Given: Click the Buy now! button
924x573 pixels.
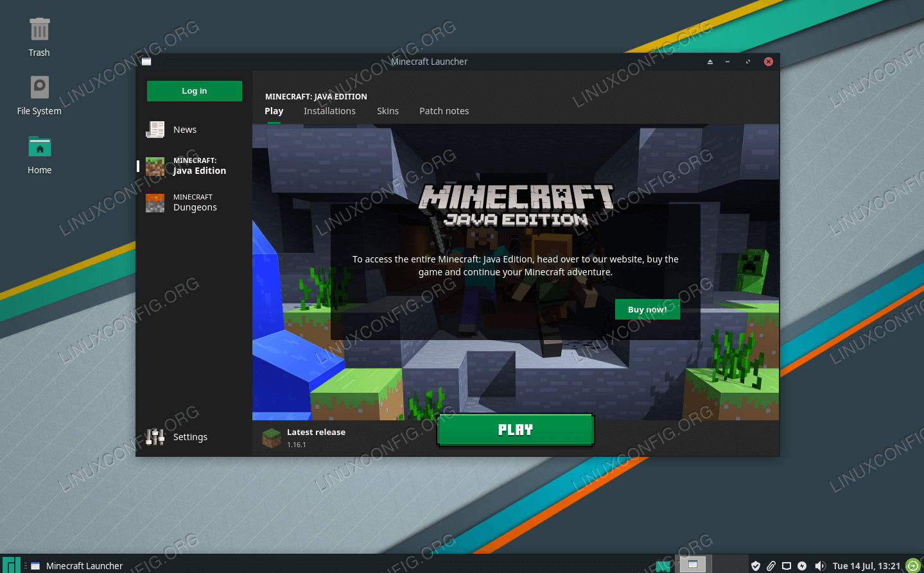Looking at the screenshot, I should coord(647,309).
